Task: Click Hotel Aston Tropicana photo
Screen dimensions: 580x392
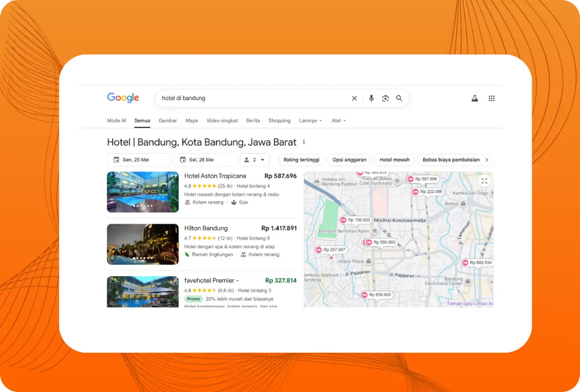Action: [x=143, y=192]
